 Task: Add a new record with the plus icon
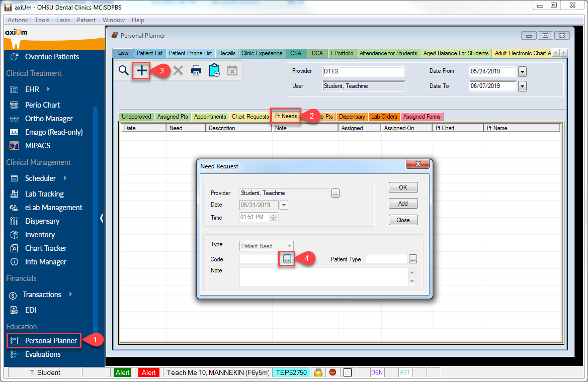[141, 70]
